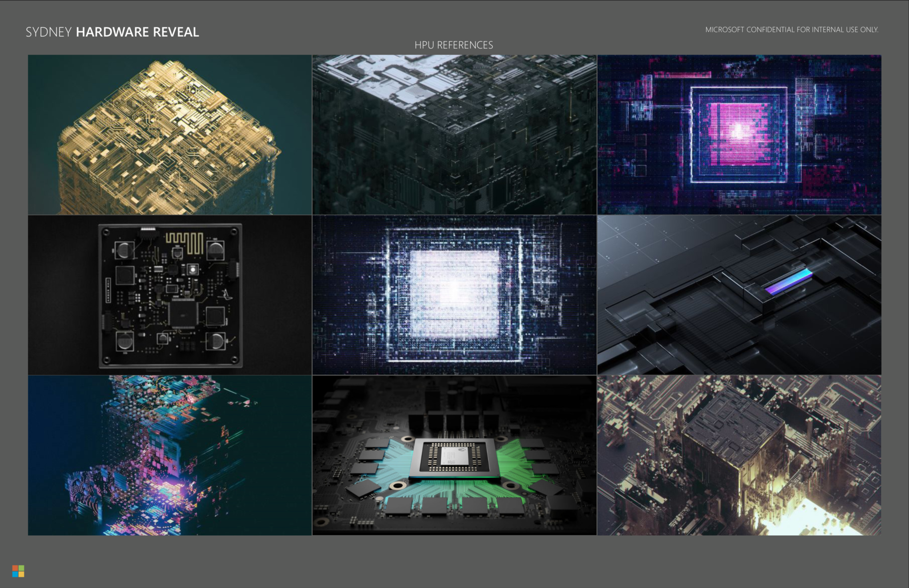Select the white glowing square chip image
Viewport: 909px width, 588px height.
454,295
